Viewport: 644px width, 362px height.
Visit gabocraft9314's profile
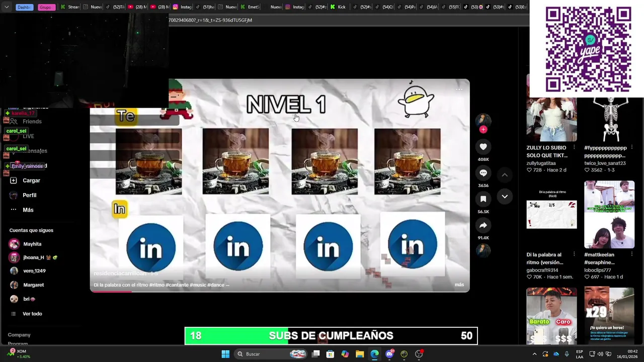[542, 270]
